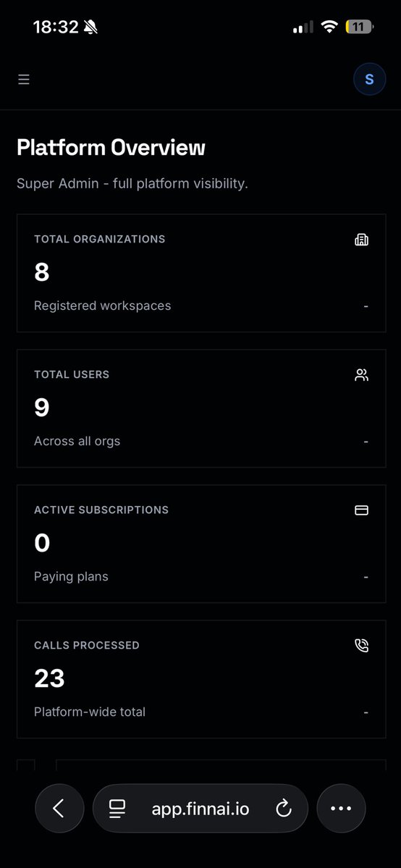Open the hamburger navigation menu
Screen dimensions: 401x868
tap(23, 80)
